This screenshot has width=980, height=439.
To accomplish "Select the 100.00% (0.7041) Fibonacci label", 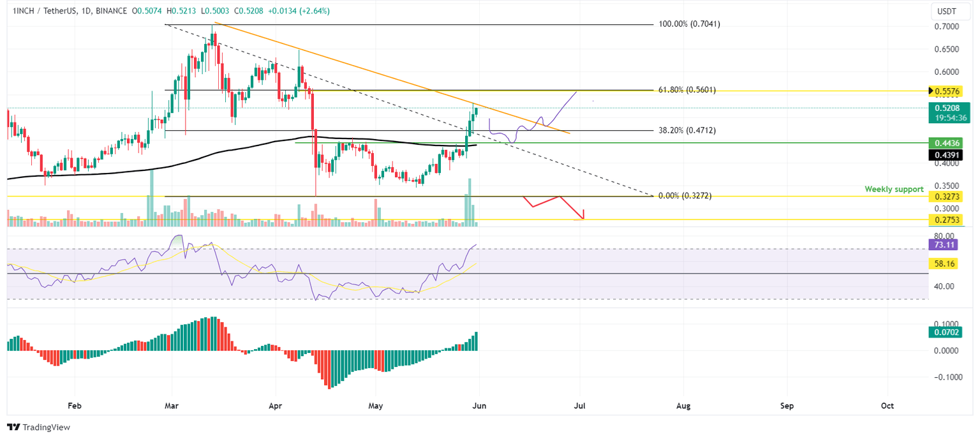I will pyautogui.click(x=689, y=24).
